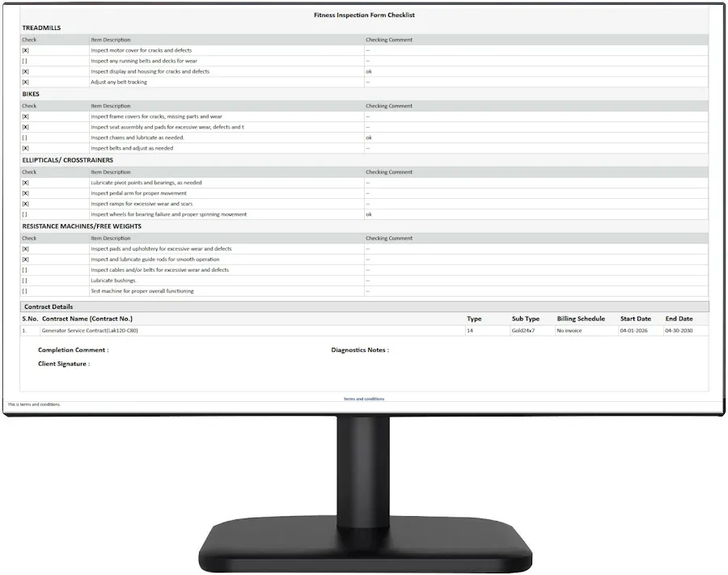The height and width of the screenshot is (575, 728).
Task: Toggle checkbox for 'Inspect belts and adjust as needed'
Action: click(26, 149)
